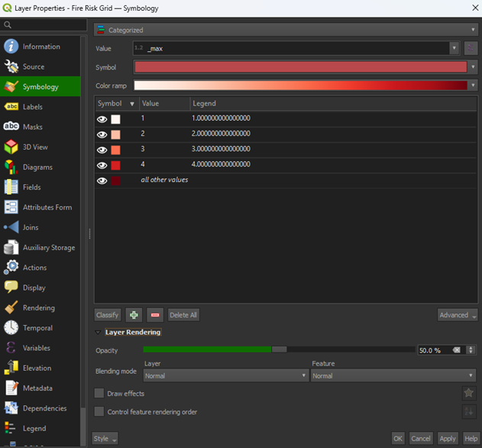Enable Control feature rendering order checkbox

click(99, 411)
